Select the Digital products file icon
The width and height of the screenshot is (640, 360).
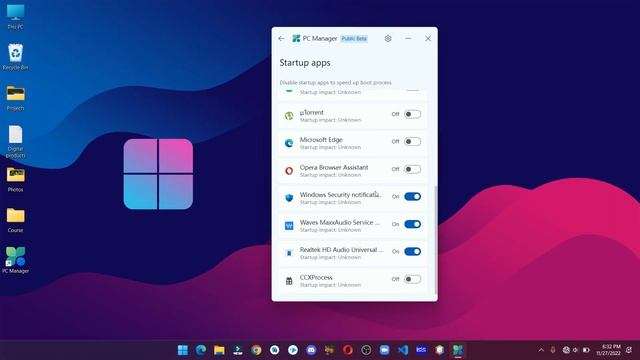pos(16,141)
